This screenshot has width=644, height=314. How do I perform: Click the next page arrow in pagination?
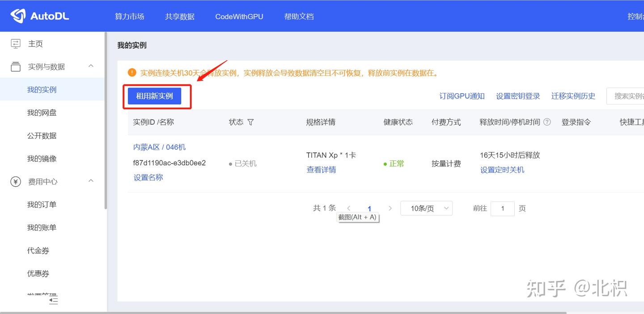click(390, 208)
